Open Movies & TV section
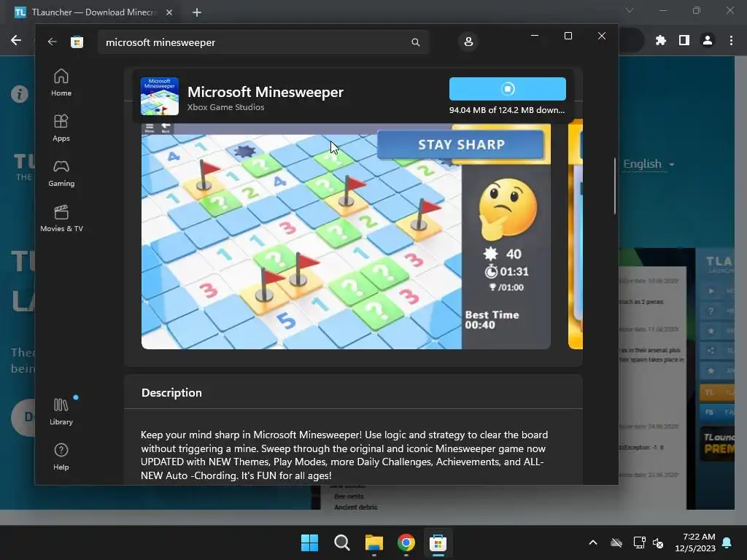The image size is (747, 560). point(61,219)
